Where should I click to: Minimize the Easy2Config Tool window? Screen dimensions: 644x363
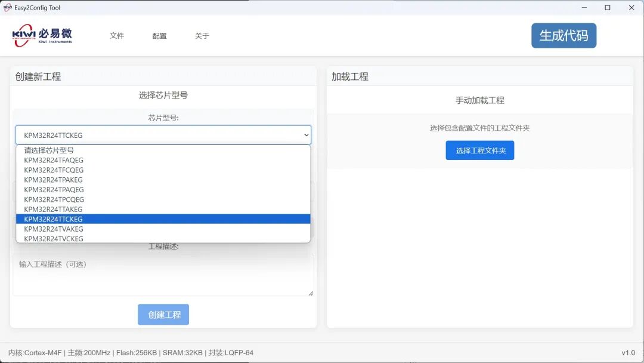(x=584, y=7)
